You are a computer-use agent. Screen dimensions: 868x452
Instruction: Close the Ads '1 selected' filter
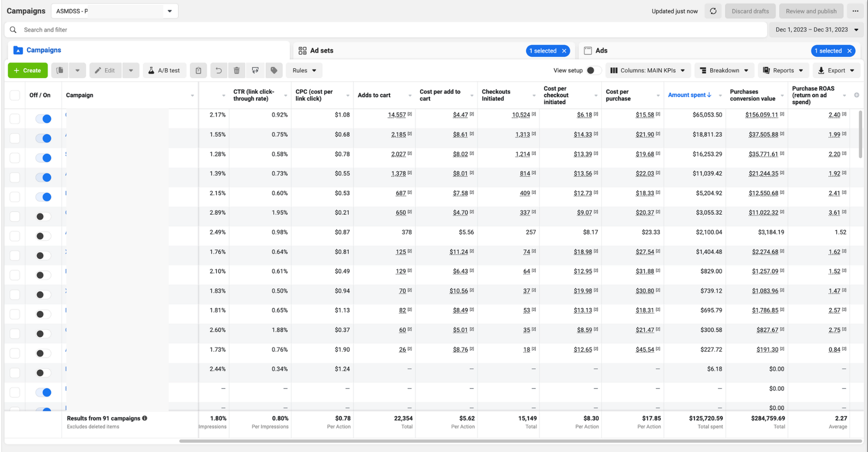pos(849,51)
